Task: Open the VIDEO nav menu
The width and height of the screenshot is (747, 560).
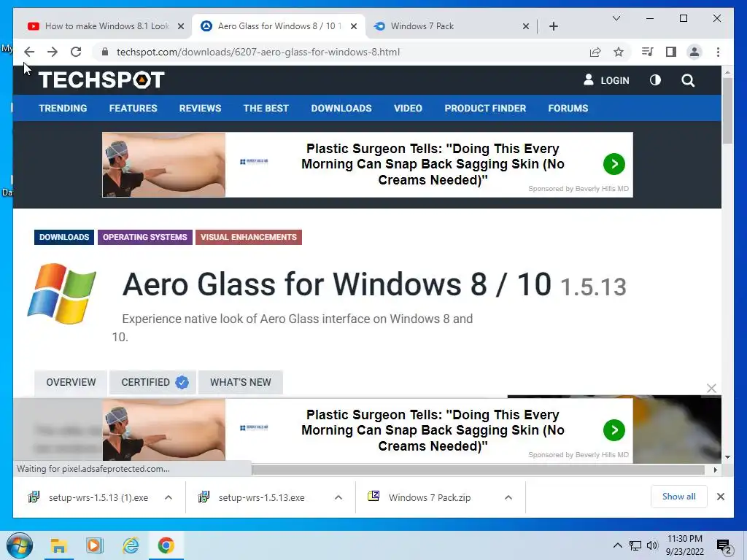Action: click(408, 108)
